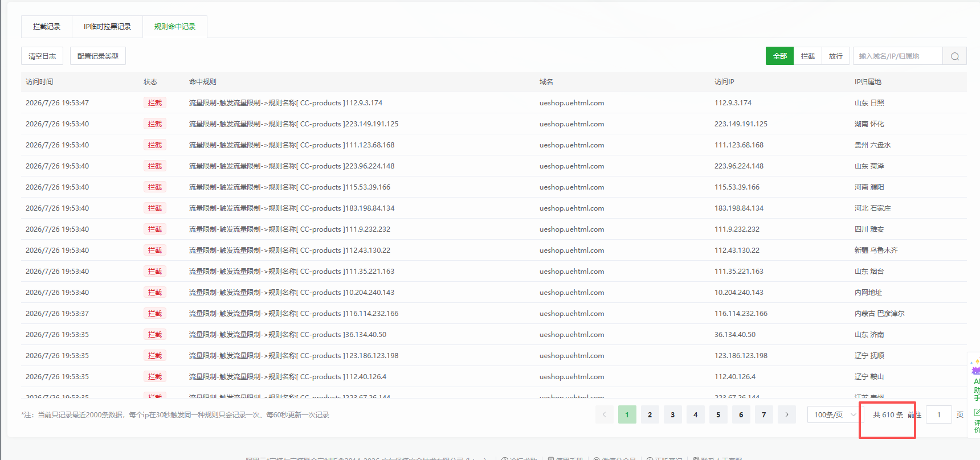Screen dimensions: 980x460
Task: Click access IP 115.53.39.166 cell
Action: point(737,187)
